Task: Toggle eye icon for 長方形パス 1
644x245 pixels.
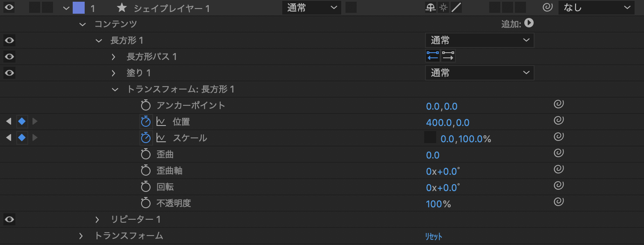Action: pos(9,57)
